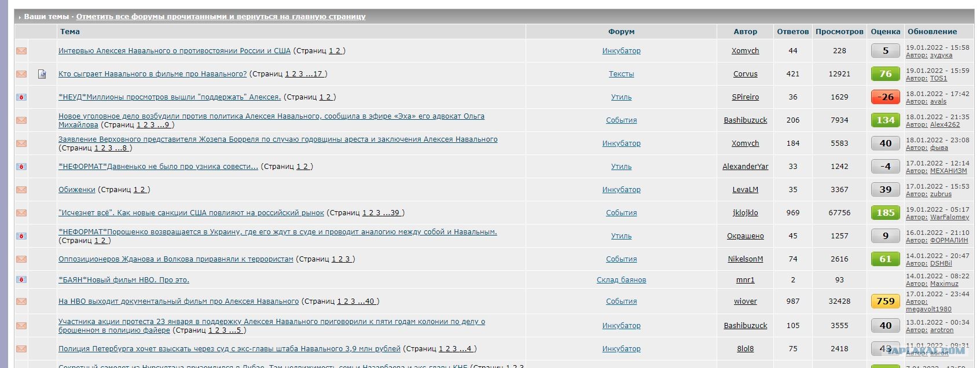Open author profile SPireiro

(x=745, y=97)
